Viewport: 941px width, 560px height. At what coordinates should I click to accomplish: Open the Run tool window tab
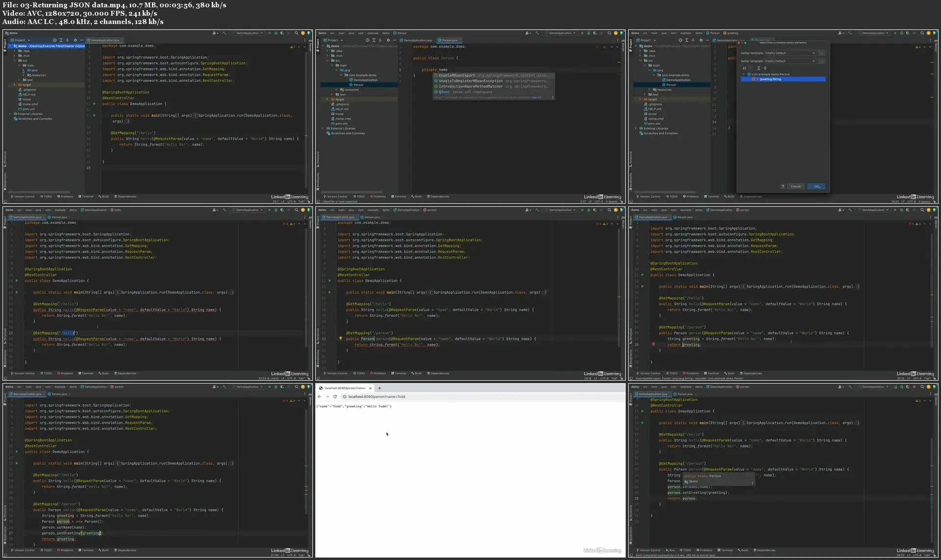(671, 550)
